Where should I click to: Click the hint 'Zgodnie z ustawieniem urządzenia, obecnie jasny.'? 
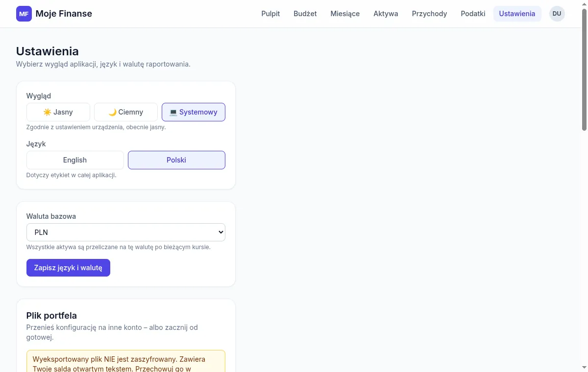click(96, 127)
